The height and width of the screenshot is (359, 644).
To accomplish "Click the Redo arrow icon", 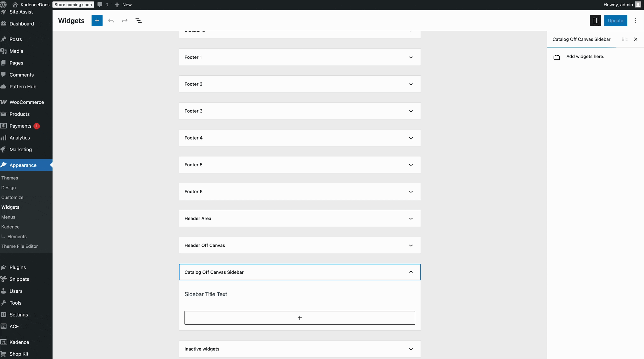I will point(125,20).
